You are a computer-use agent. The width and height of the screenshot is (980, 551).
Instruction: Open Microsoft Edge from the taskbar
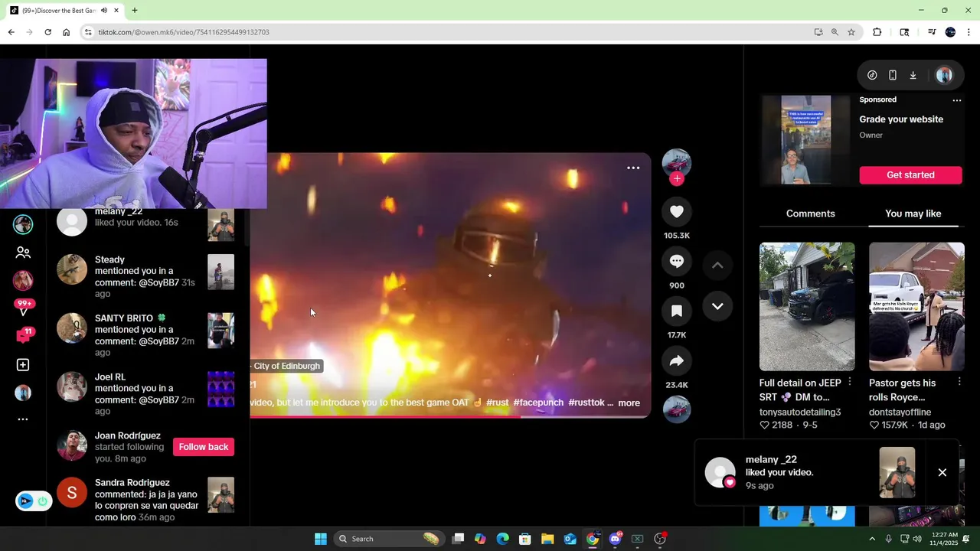point(502,539)
